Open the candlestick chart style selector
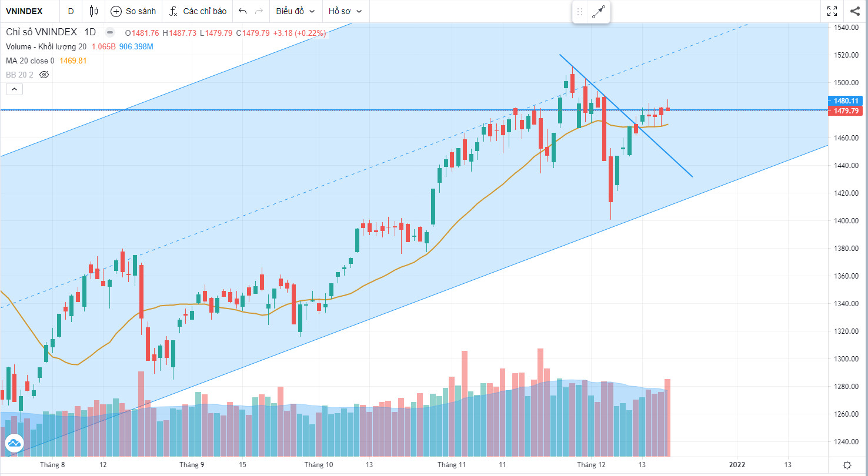The width and height of the screenshot is (868, 476). tap(94, 11)
